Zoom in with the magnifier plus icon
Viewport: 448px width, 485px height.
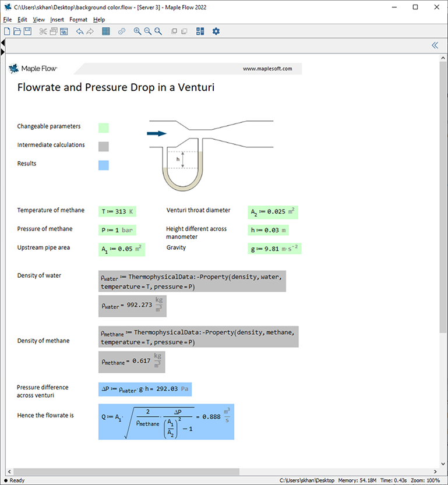[137, 31]
